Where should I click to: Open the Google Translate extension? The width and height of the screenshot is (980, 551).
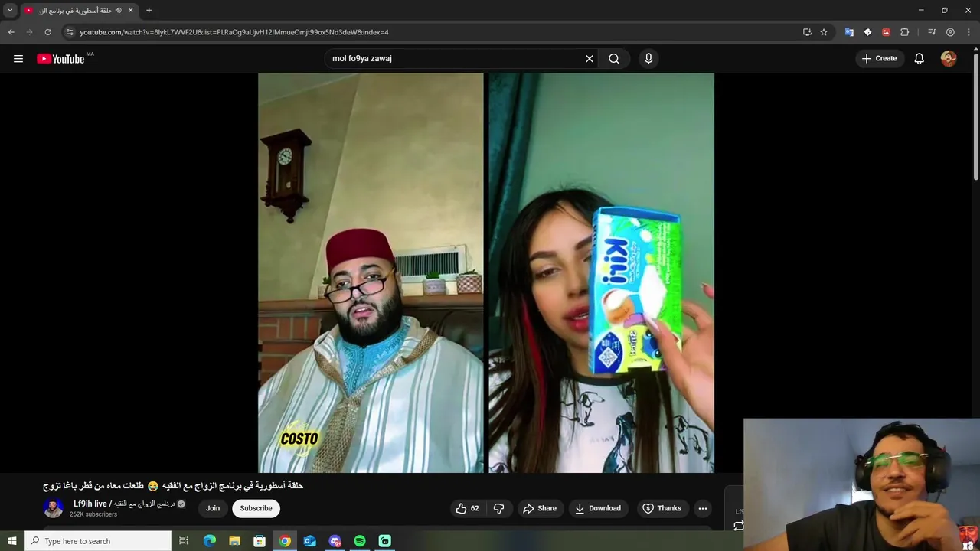tap(849, 32)
